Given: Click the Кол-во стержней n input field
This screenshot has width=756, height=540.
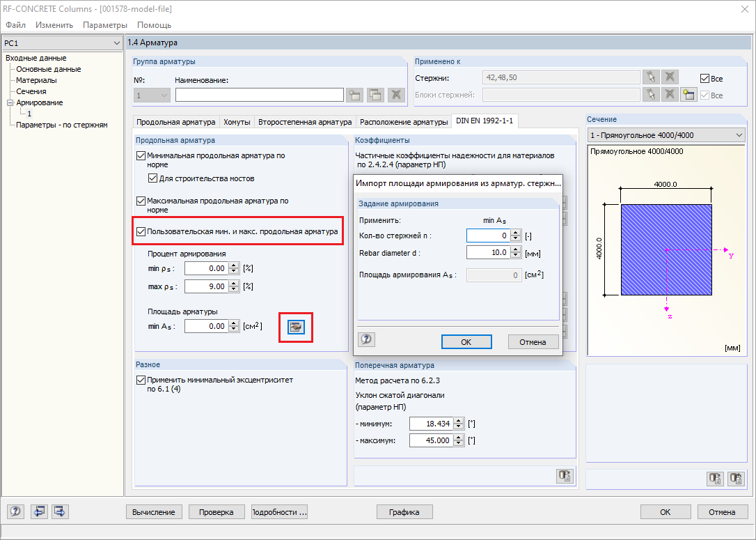Looking at the screenshot, I should click(489, 236).
